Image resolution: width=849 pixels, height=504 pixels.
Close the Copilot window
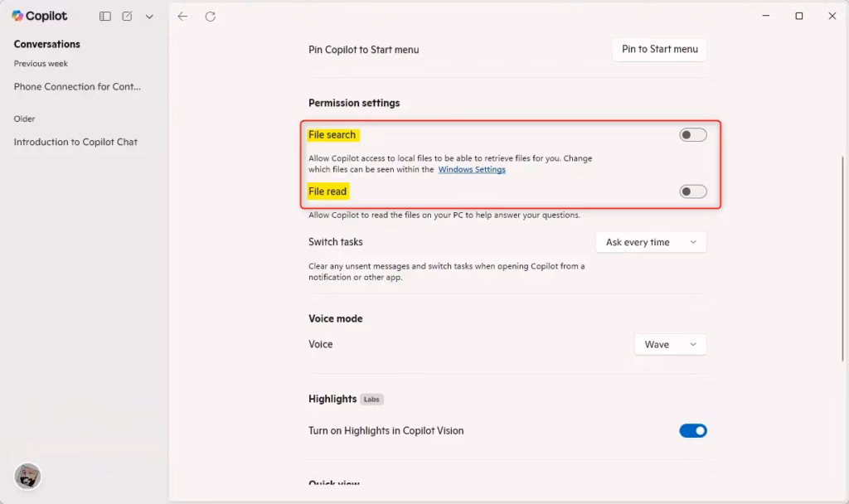coord(832,16)
